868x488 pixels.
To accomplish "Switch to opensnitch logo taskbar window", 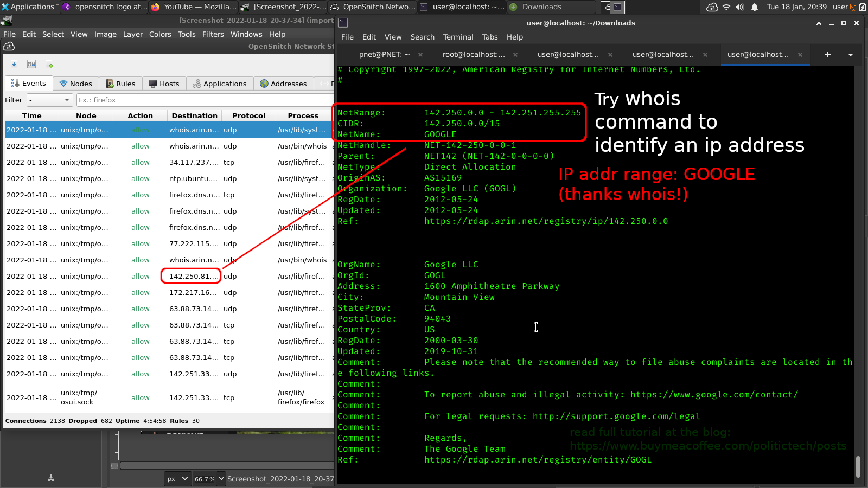I will 105,7.
